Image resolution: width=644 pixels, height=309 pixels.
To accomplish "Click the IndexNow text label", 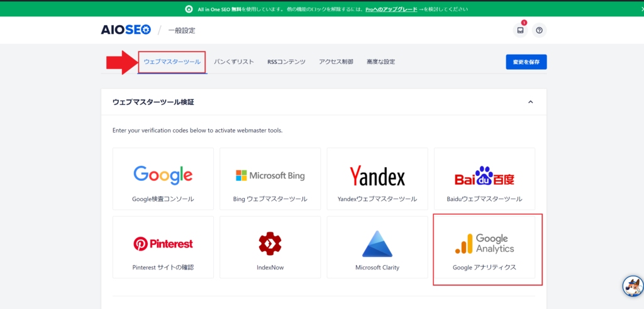I will click(x=270, y=268).
